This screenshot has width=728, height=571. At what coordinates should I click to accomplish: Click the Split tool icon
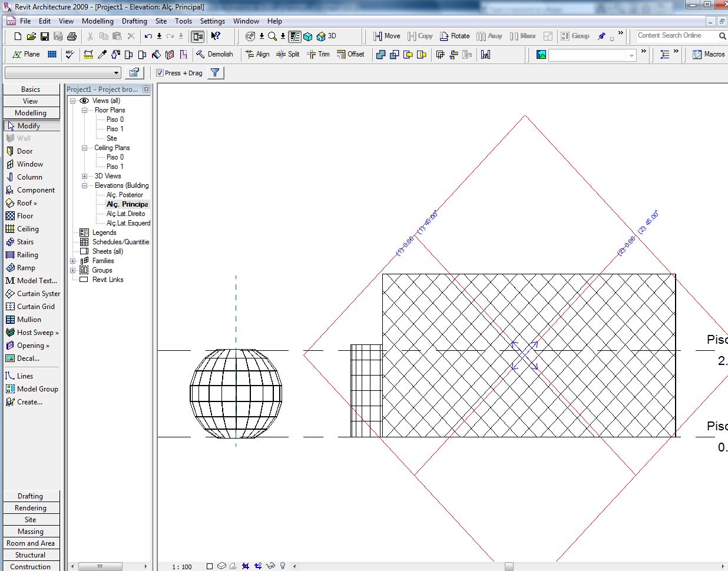click(x=282, y=54)
